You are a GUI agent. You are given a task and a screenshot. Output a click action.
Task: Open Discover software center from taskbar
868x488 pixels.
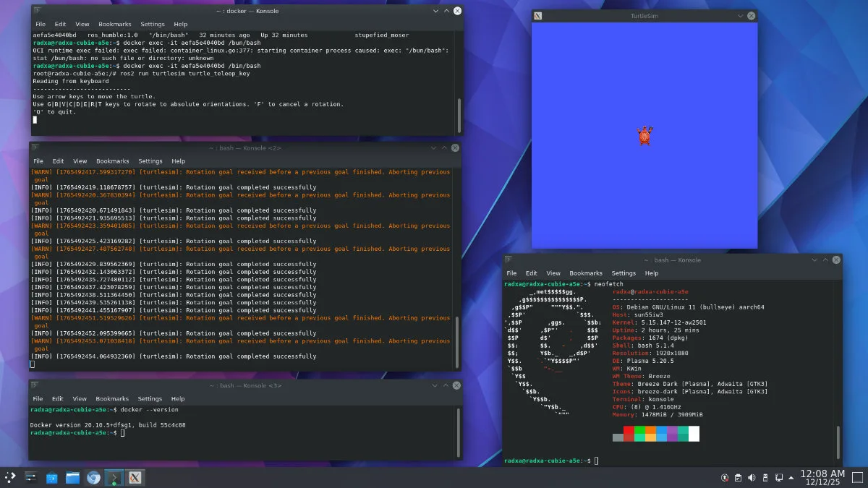tap(52, 477)
